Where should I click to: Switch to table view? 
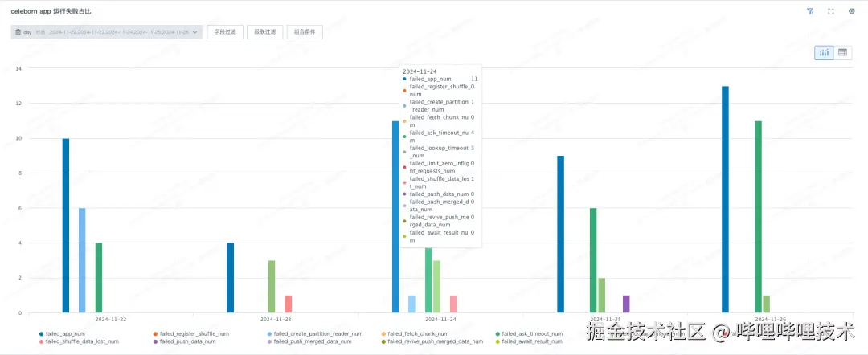[842, 52]
